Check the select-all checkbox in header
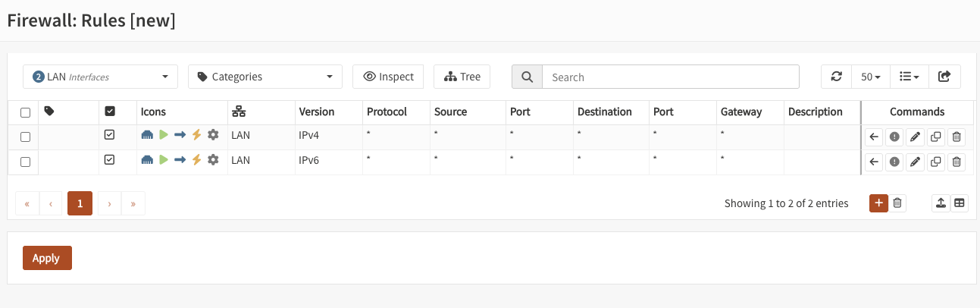Viewport: 980px width, 308px height. (25, 112)
